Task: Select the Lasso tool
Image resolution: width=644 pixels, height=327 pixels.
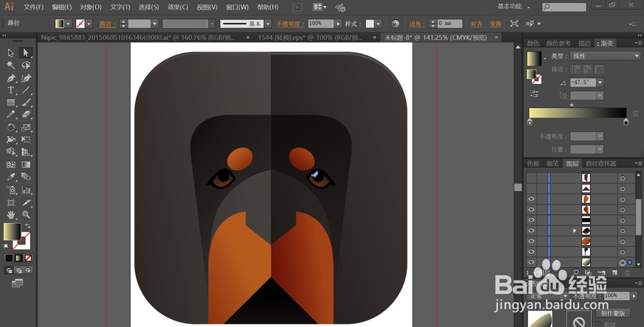Action: (x=26, y=65)
